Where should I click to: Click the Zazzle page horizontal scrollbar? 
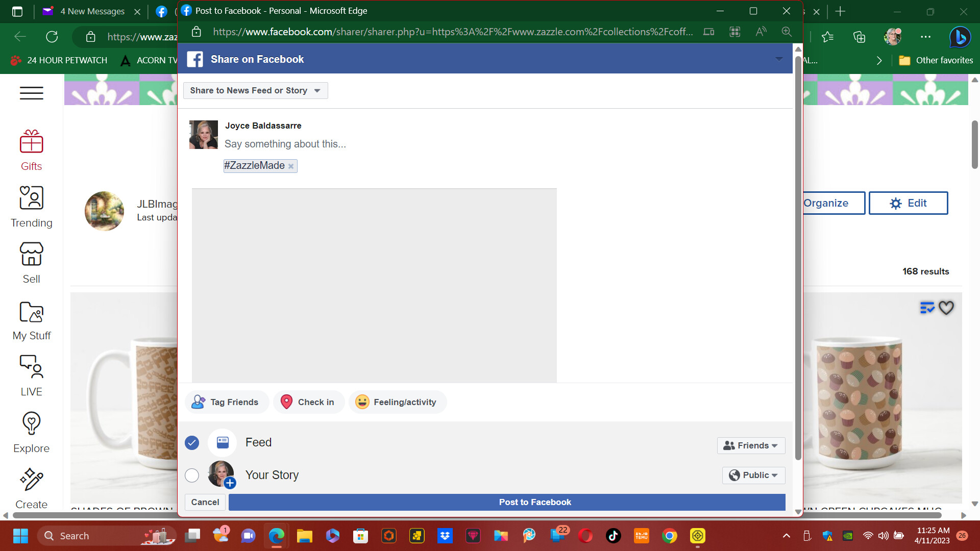[477, 515]
